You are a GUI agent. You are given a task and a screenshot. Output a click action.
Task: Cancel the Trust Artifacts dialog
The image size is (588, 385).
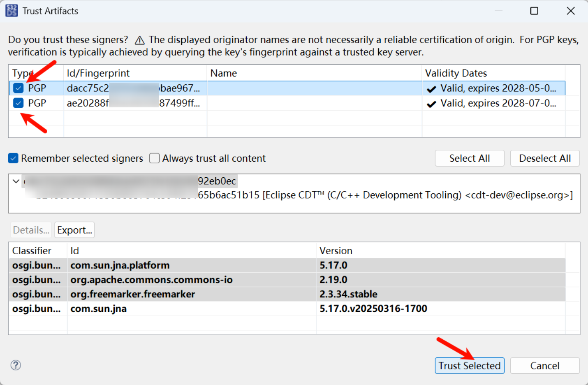pyautogui.click(x=545, y=366)
